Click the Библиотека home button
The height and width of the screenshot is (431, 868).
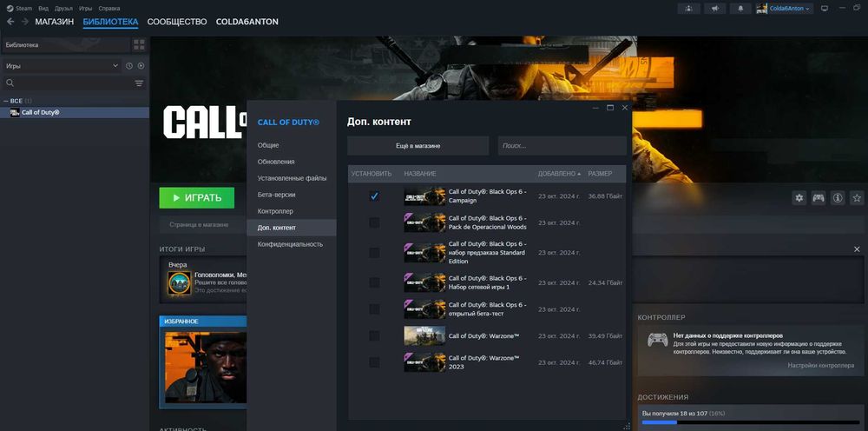[66, 45]
